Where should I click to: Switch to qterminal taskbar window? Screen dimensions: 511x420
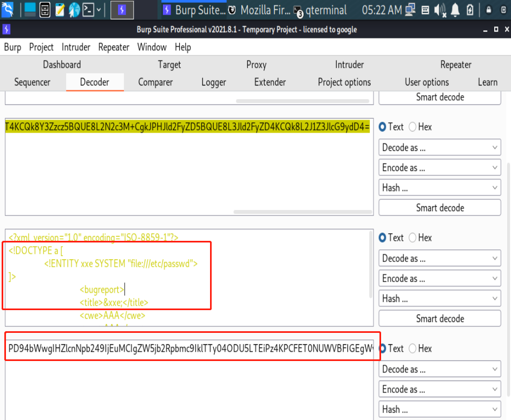click(x=320, y=10)
